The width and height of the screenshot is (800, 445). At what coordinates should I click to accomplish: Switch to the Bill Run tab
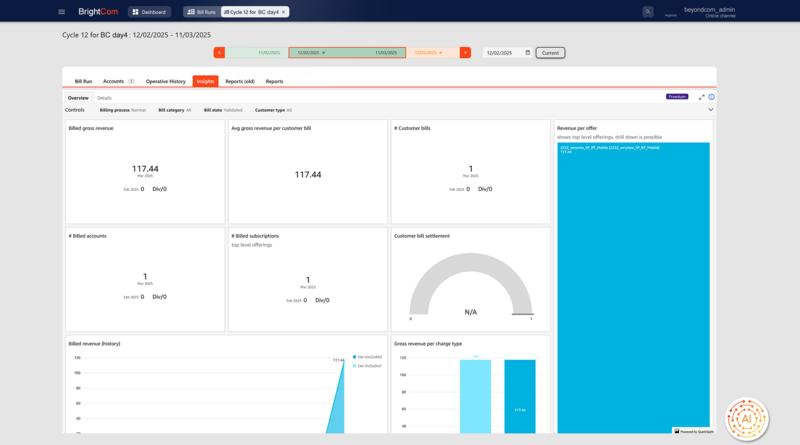point(83,81)
